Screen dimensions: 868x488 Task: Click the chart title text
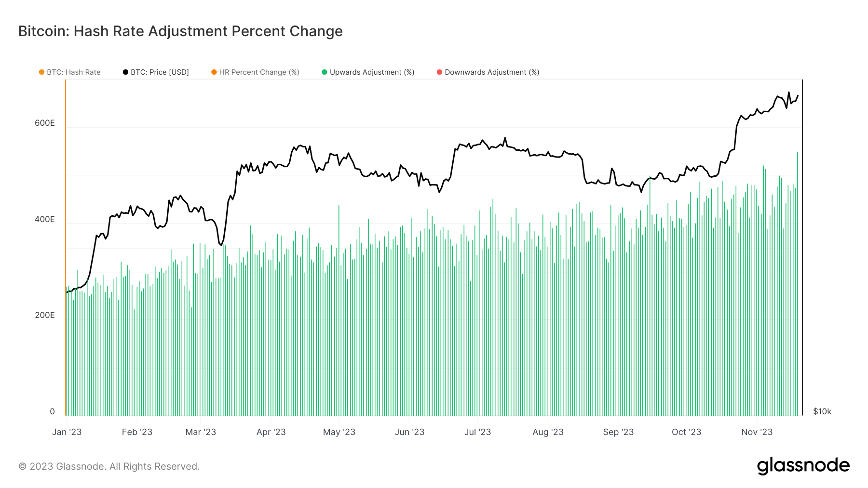(x=180, y=31)
